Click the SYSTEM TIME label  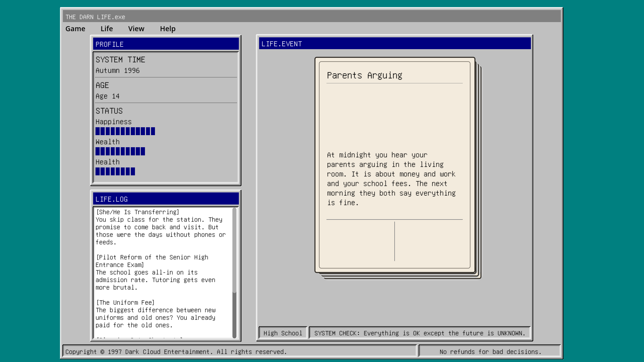click(x=120, y=60)
